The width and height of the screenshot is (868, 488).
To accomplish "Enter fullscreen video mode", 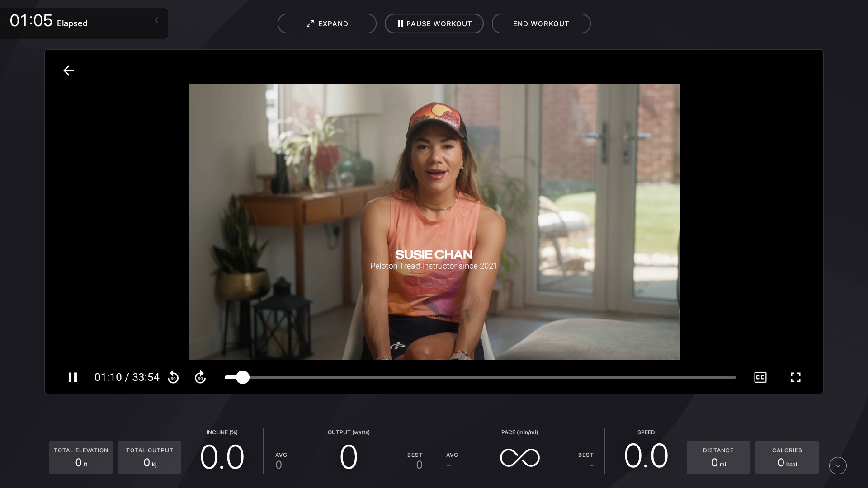I will tap(796, 377).
